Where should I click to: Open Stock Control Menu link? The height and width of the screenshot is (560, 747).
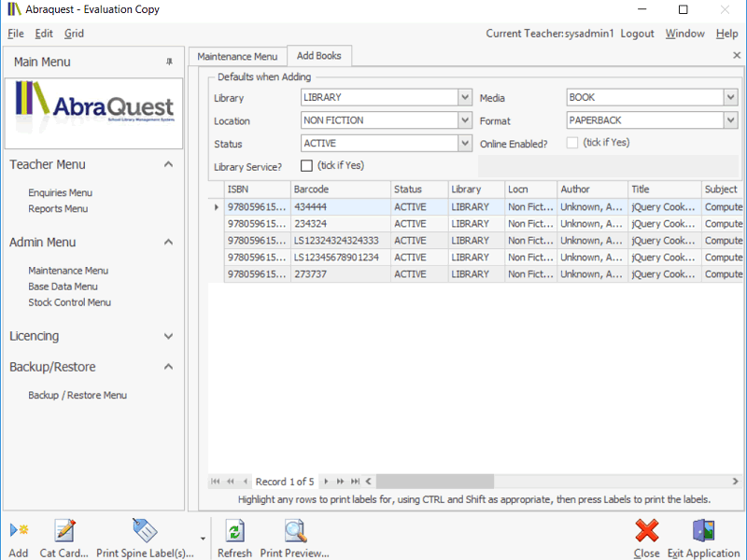click(69, 302)
